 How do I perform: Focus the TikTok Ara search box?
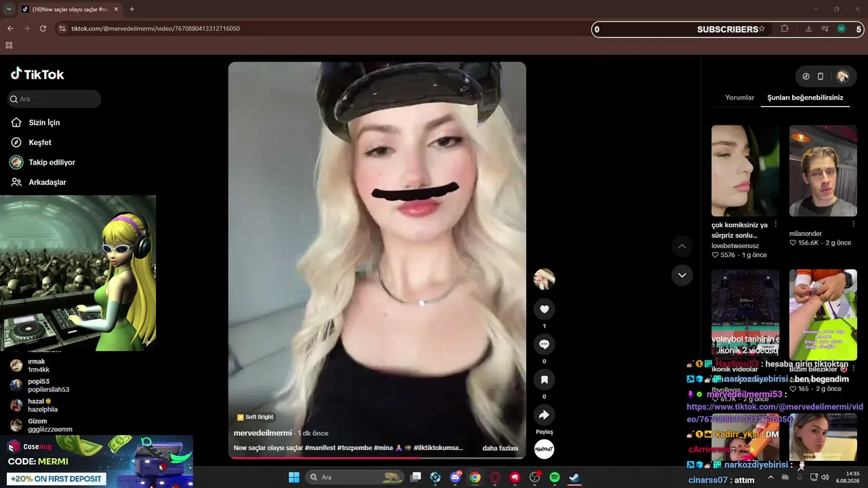click(55, 99)
